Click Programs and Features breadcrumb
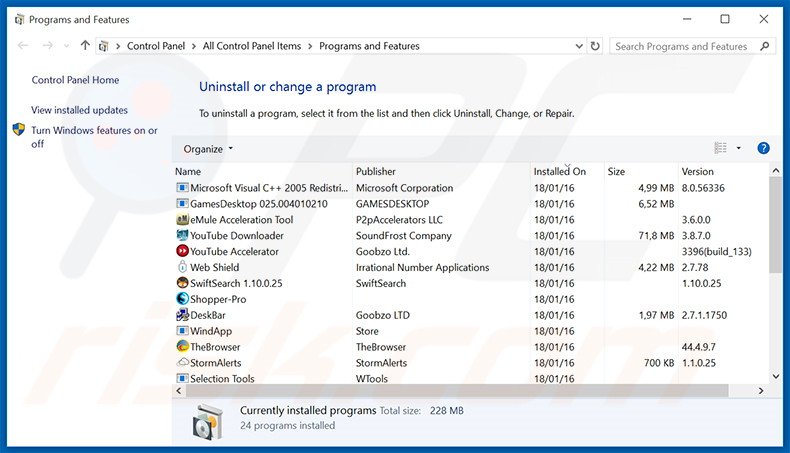Screen dimensions: 790x453 pyautogui.click(x=369, y=46)
